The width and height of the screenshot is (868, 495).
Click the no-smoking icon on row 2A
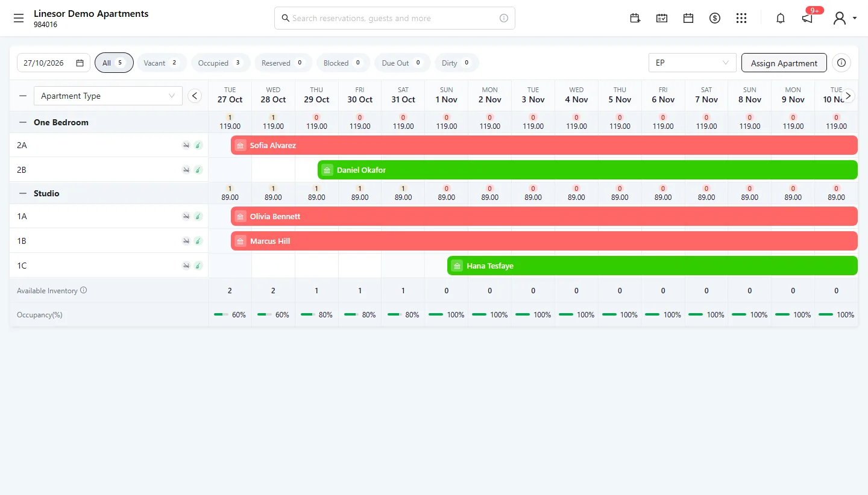point(186,145)
